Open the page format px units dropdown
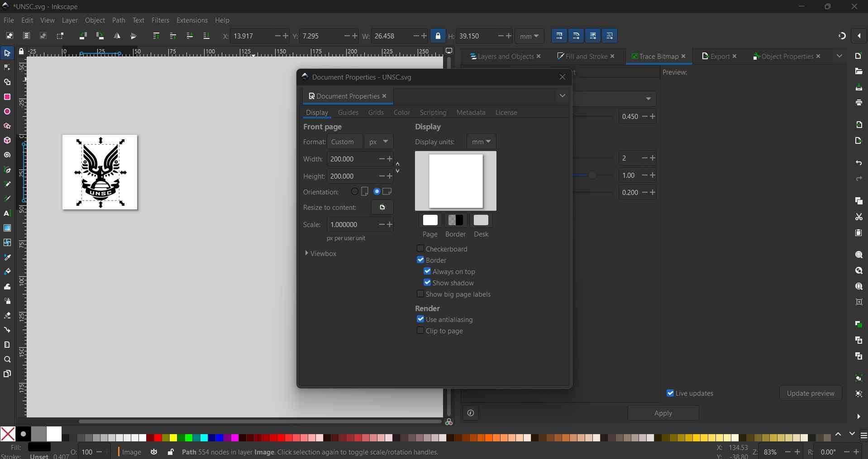Screen dimensions: 868x459 pos(379,142)
